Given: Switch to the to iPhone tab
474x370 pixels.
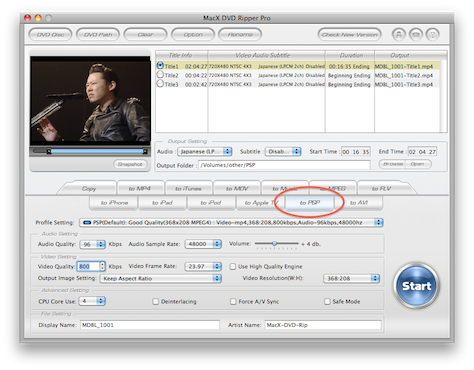Looking at the screenshot, I should 114,202.
